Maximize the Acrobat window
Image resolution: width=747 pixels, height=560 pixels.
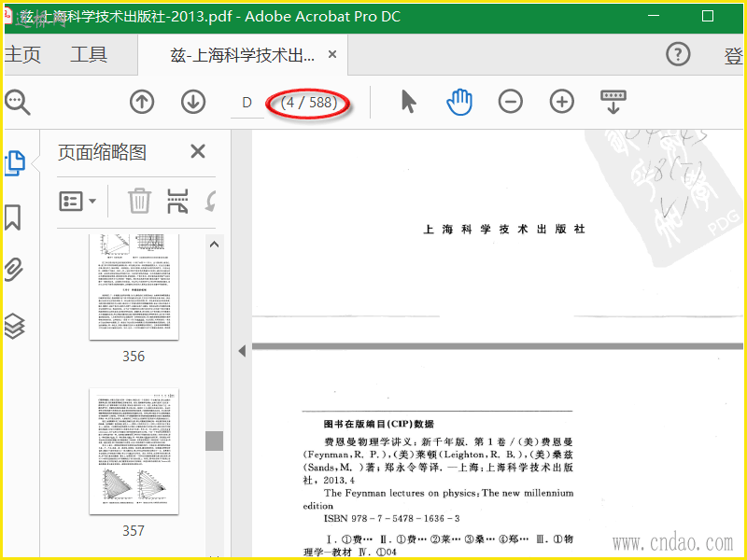click(x=708, y=16)
